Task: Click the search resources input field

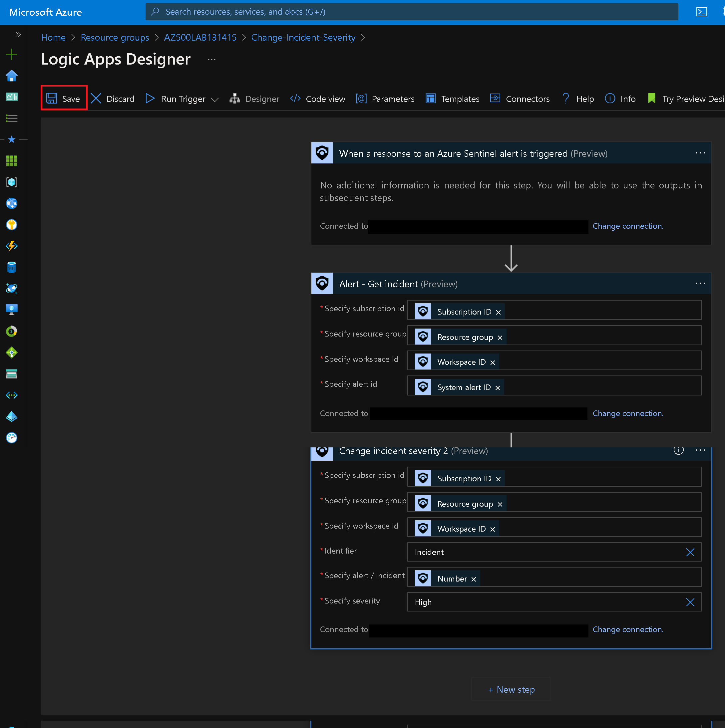Action: pos(412,12)
